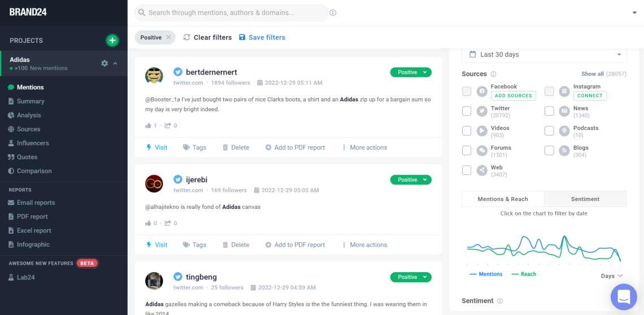Screen dimensions: 644x315
Task: Click likes icon on bertdernernert mention
Action: coord(148,126)
